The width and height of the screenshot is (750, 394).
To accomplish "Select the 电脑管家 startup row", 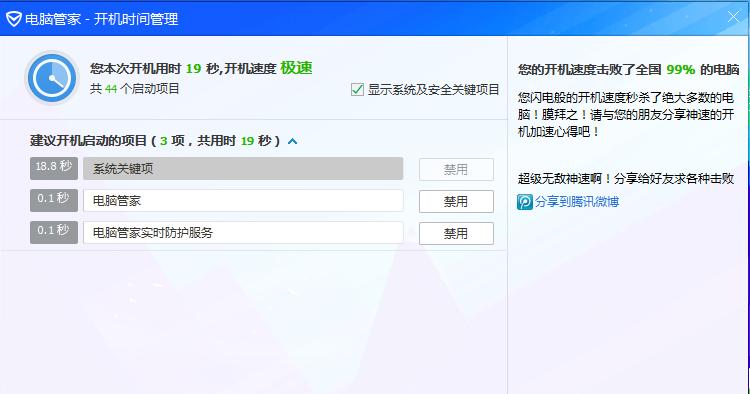I will pyautogui.click(x=243, y=201).
